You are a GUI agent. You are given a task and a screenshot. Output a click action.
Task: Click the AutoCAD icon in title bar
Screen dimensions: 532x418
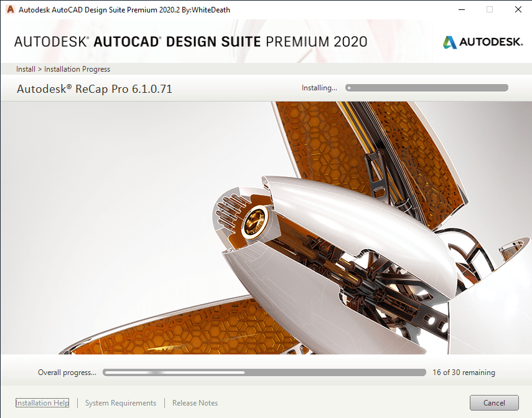pyautogui.click(x=10, y=9)
